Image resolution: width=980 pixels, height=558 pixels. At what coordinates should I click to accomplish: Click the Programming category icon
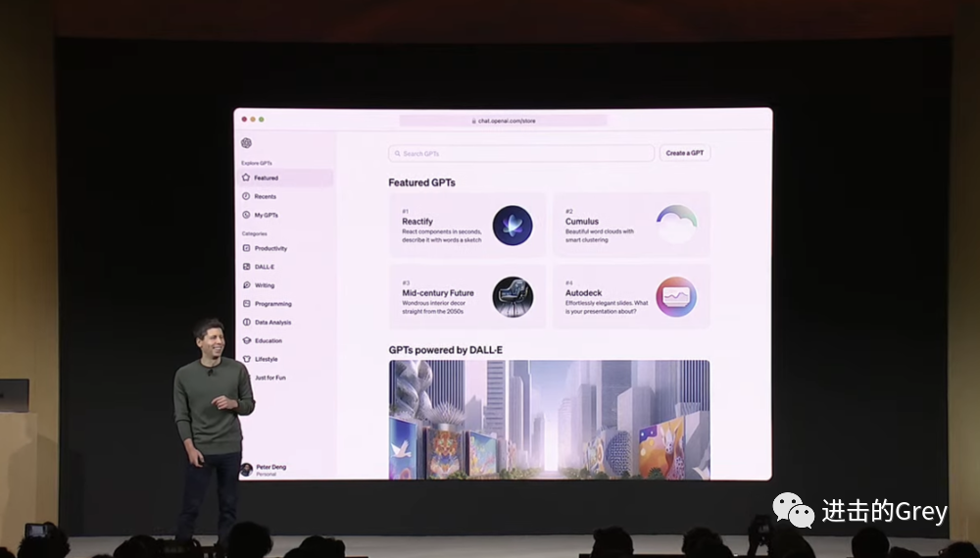point(246,303)
